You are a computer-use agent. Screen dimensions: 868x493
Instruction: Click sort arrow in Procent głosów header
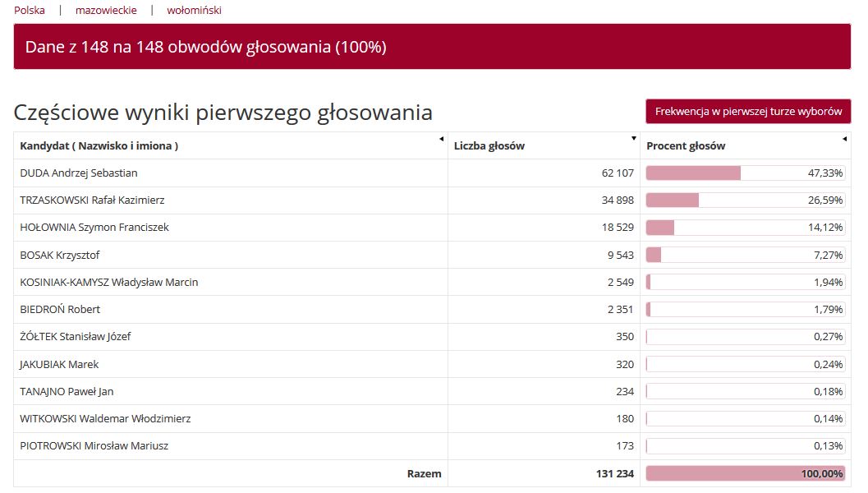845,138
